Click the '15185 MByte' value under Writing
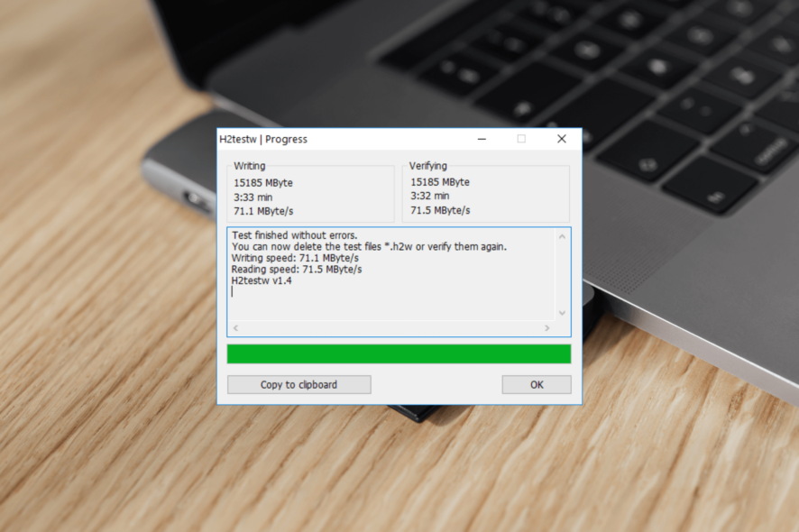The width and height of the screenshot is (799, 532). tap(263, 183)
